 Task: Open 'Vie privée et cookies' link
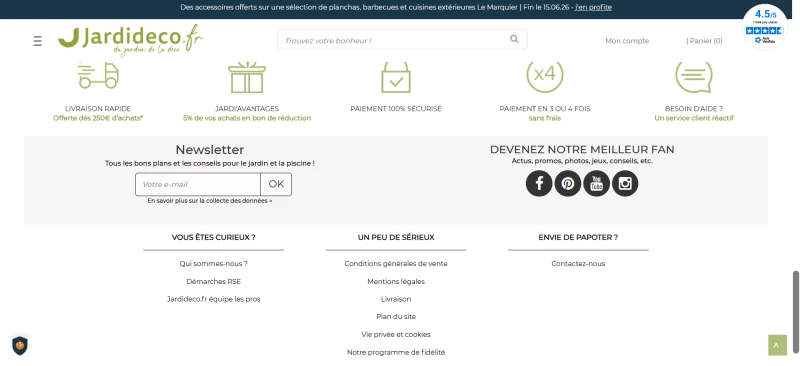(x=396, y=334)
